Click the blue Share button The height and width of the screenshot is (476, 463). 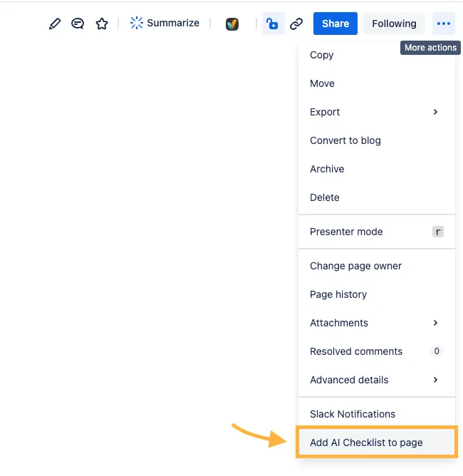(335, 24)
